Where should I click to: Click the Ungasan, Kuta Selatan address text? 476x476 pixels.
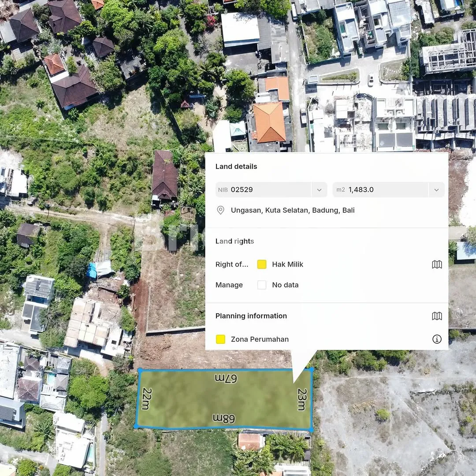[293, 210]
